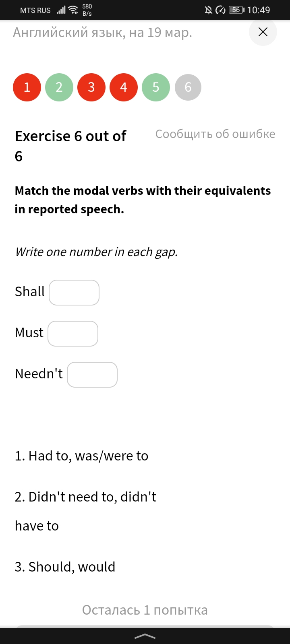
Task: Close the exercise with the X icon
Action: pos(263,32)
